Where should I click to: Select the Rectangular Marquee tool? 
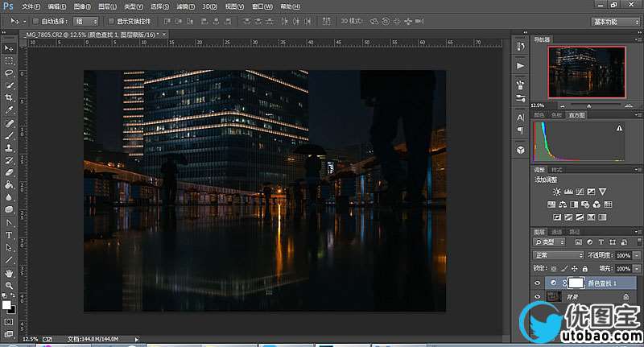[9, 60]
